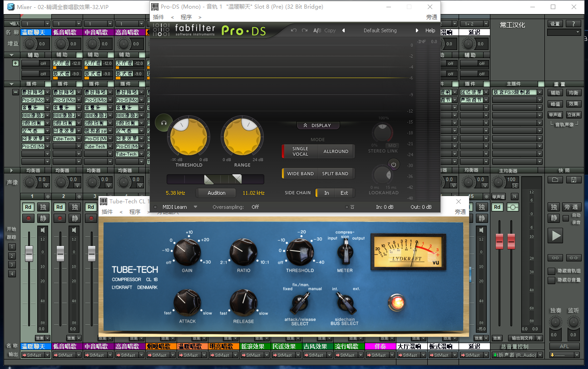Image resolution: width=588 pixels, height=369 pixels.
Task: Go to the next Pro-DS preset
Action: pyautogui.click(x=417, y=30)
